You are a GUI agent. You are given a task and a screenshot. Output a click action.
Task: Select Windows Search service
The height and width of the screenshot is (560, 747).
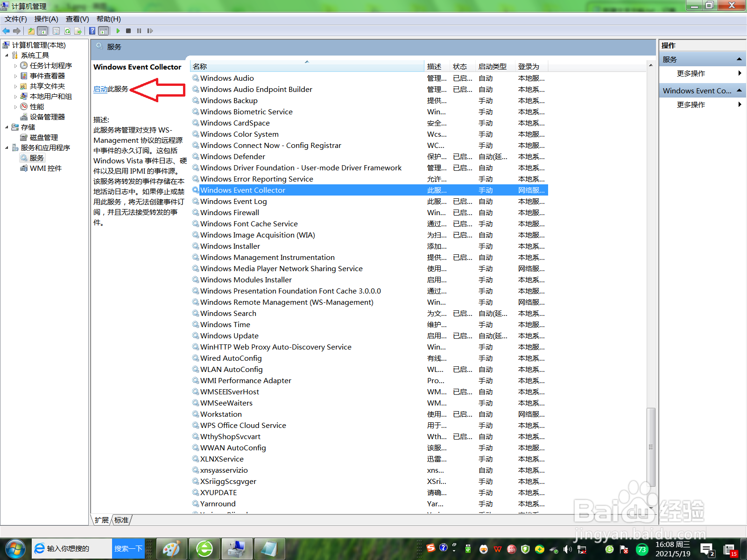[x=369, y=314]
